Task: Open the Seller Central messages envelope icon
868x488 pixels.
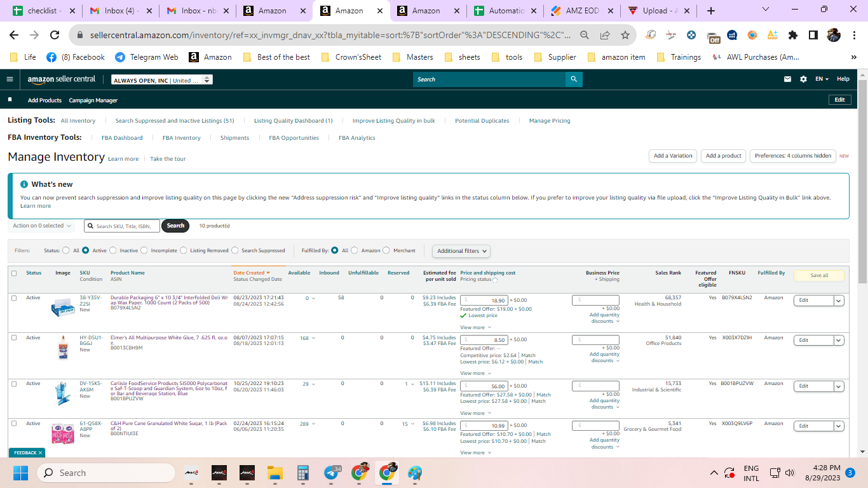Action: tap(788, 79)
